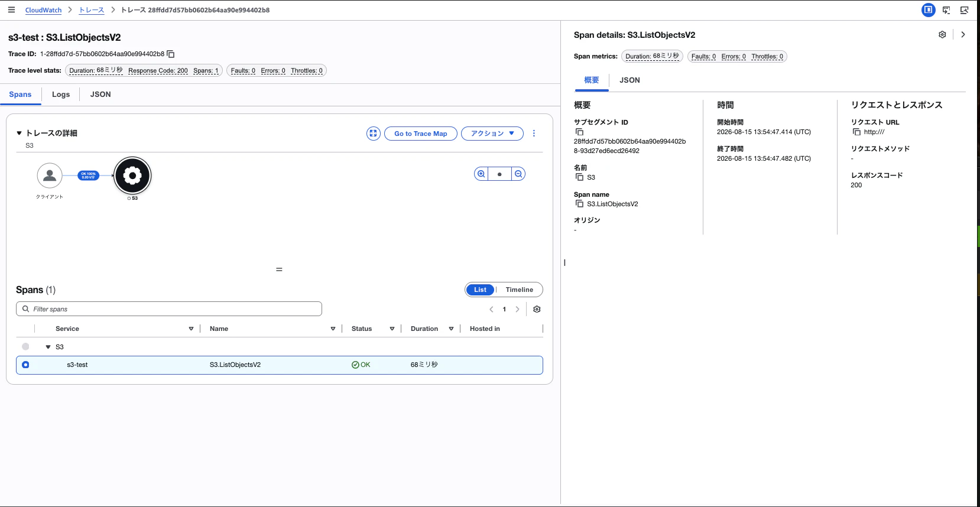
Task: Open the Duration column sort dropdown
Action: [x=451, y=329]
